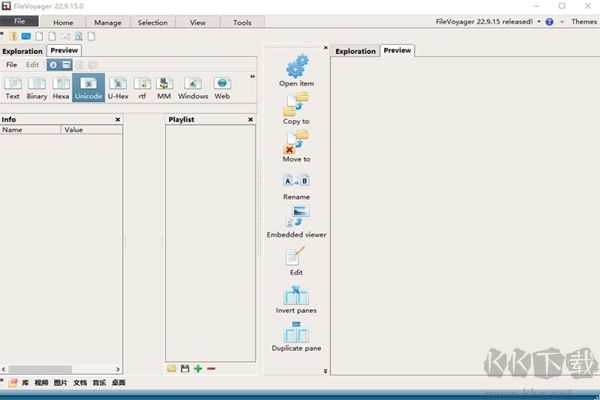Image resolution: width=600 pixels, height=400 pixels.
Task: Open the release news dropdown arrow
Action: point(539,22)
